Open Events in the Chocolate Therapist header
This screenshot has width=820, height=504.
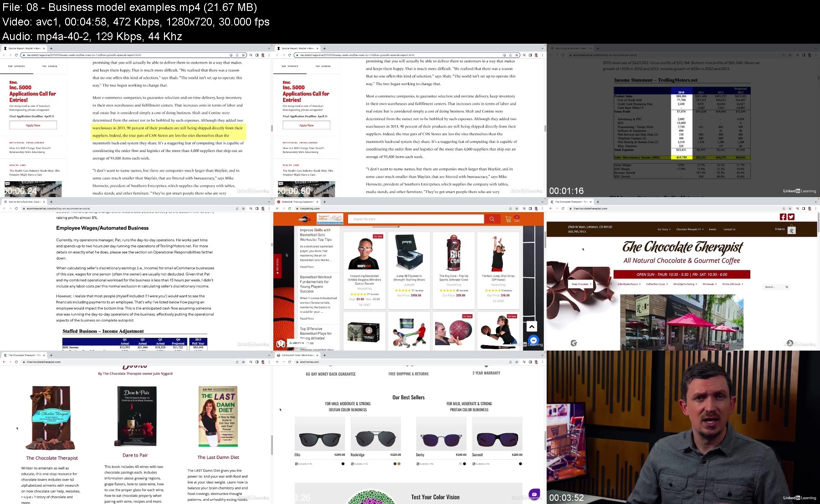pos(712,229)
